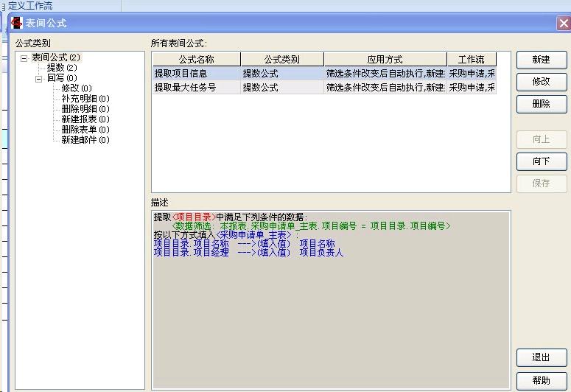The width and height of the screenshot is (571, 392).
Task: Click the 新建 button
Action: tap(541, 60)
